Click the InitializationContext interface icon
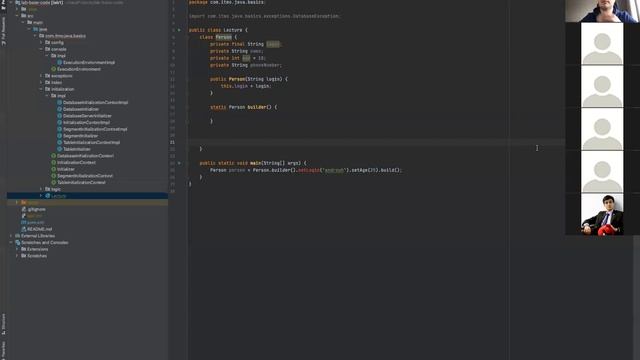This screenshot has height=360, width=640. (53, 162)
